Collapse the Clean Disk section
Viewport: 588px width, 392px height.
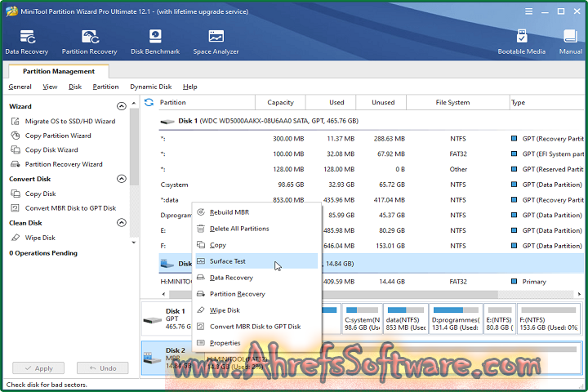122,222
